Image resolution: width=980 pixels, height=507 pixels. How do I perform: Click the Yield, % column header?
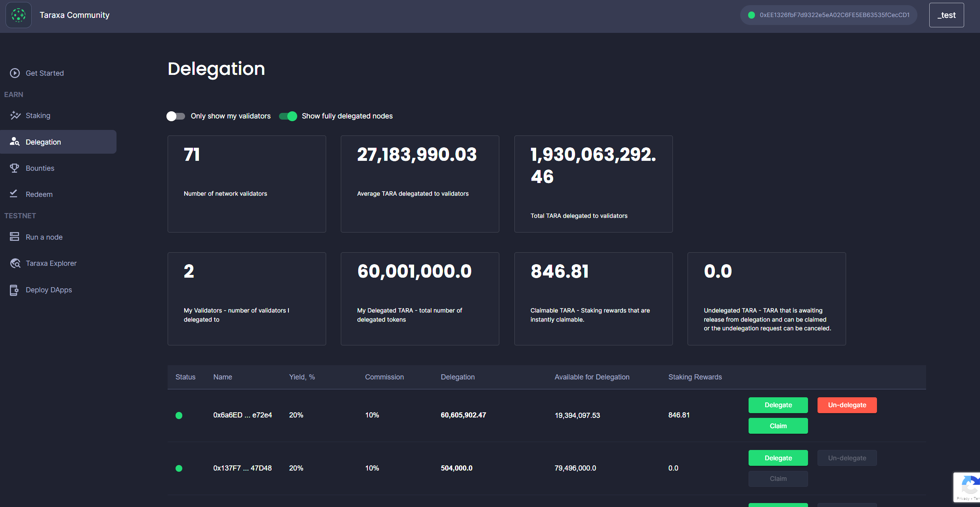coord(302,377)
